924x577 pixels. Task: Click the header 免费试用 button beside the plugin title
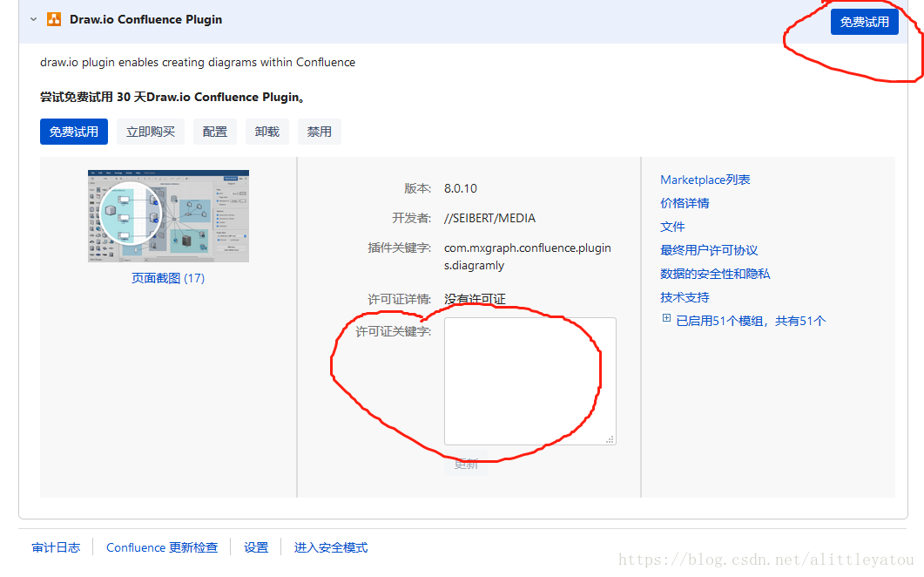[865, 22]
